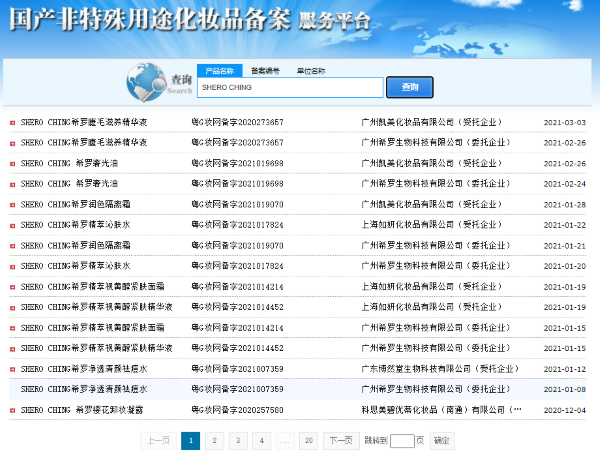Click the globe magnifier search icon
This screenshot has height=458, width=600.
pyautogui.click(x=147, y=81)
